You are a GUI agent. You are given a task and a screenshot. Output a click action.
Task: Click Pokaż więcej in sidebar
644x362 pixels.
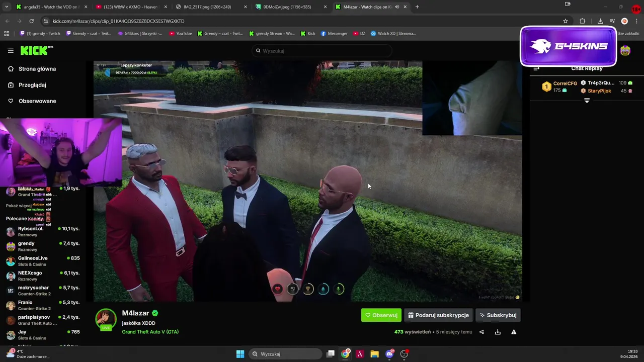point(19,206)
